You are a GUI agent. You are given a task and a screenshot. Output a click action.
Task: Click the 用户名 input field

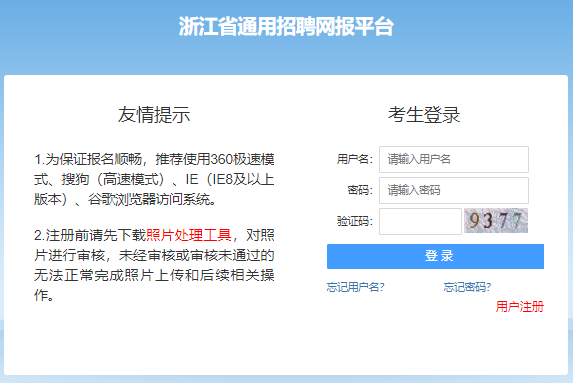[454, 159]
